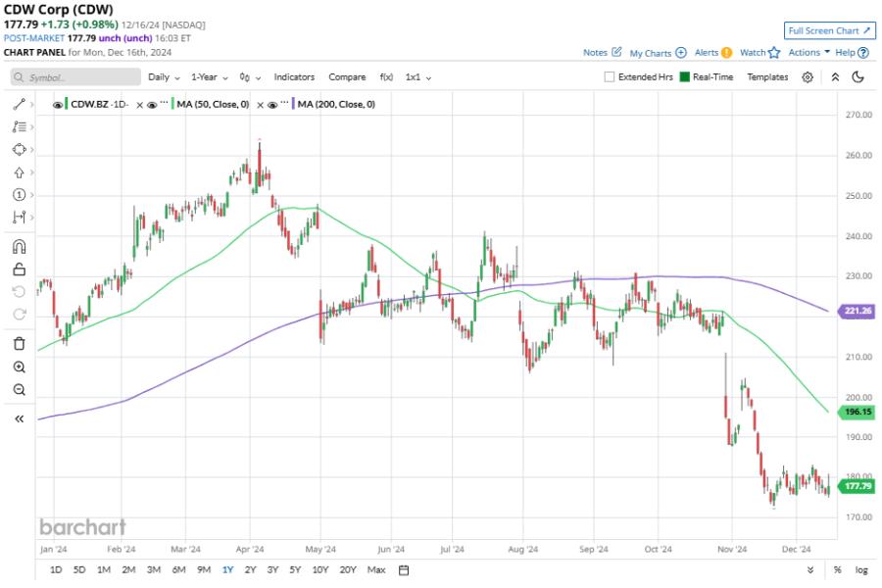
Task: Click the MA 200 purple color swatch
Action: (293, 104)
